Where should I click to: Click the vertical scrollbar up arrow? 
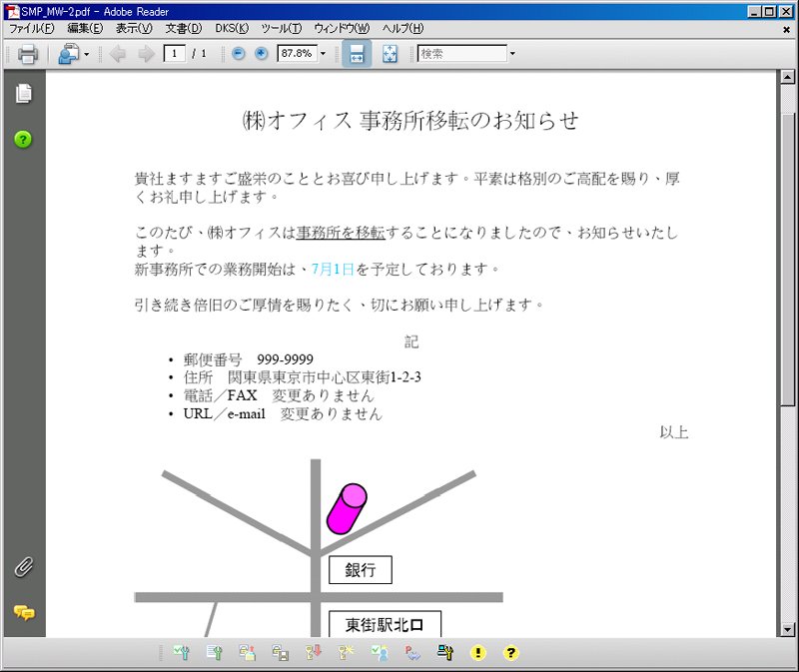[787, 77]
